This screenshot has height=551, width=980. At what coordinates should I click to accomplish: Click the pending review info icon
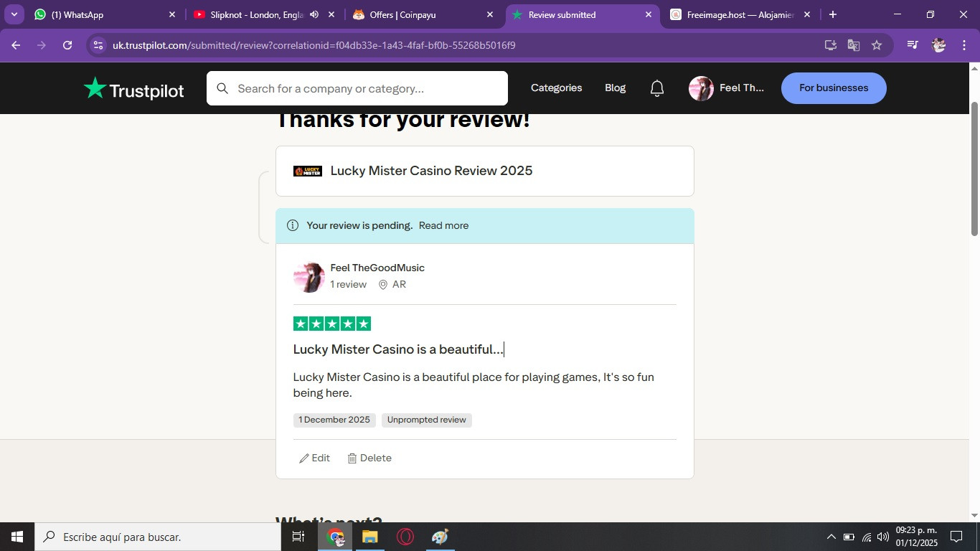coord(293,225)
